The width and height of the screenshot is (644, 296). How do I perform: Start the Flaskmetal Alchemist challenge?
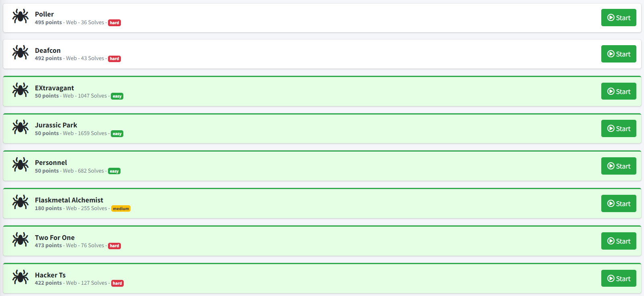618,204
